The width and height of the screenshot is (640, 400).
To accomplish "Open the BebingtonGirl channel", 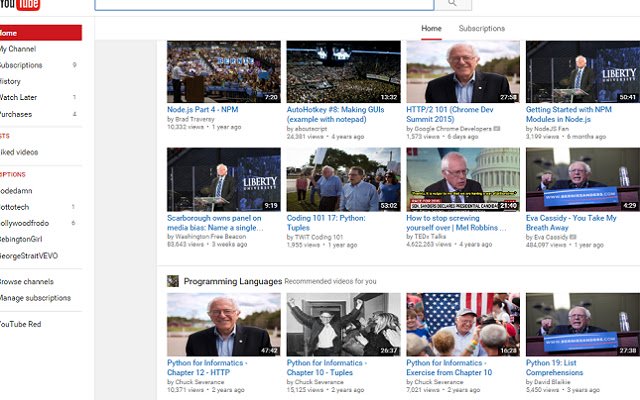I will pos(21,239).
